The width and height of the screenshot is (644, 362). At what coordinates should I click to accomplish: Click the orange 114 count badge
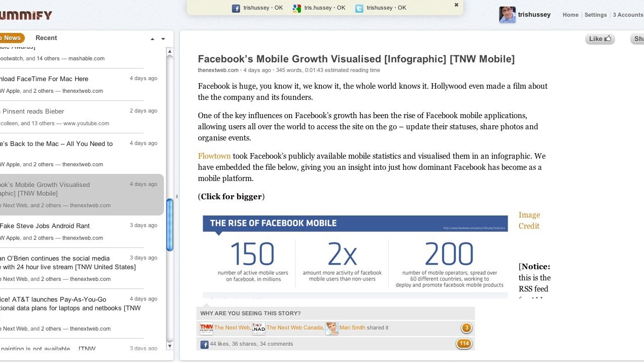pyautogui.click(x=464, y=344)
